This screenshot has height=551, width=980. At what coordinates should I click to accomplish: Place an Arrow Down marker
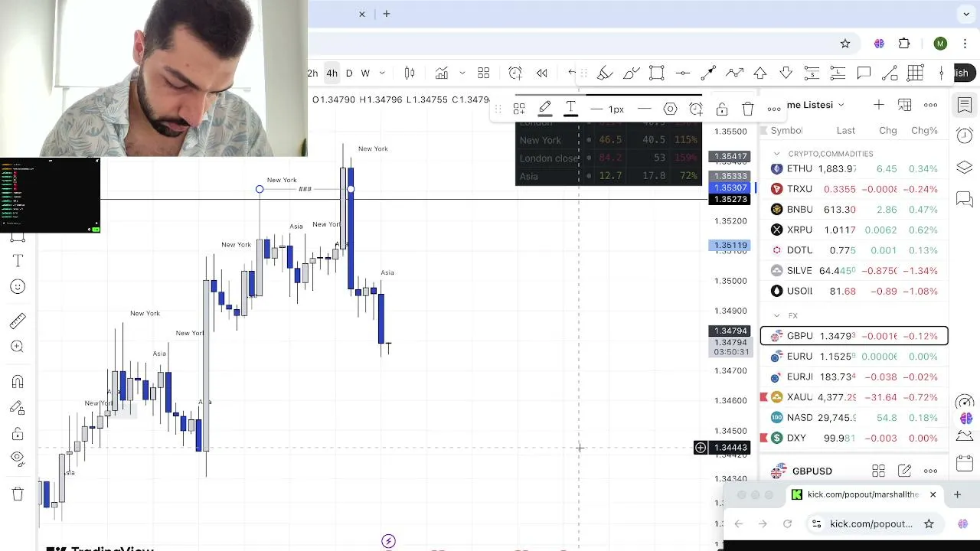(x=786, y=73)
